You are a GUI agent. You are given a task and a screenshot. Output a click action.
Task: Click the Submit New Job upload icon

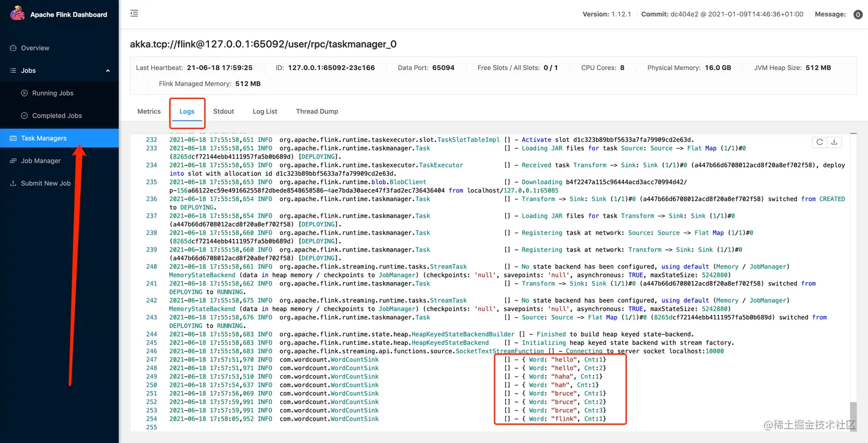[13, 183]
